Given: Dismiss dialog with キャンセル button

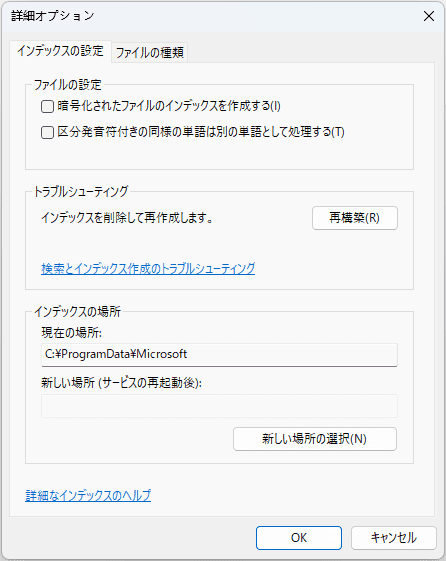Looking at the screenshot, I should [394, 538].
